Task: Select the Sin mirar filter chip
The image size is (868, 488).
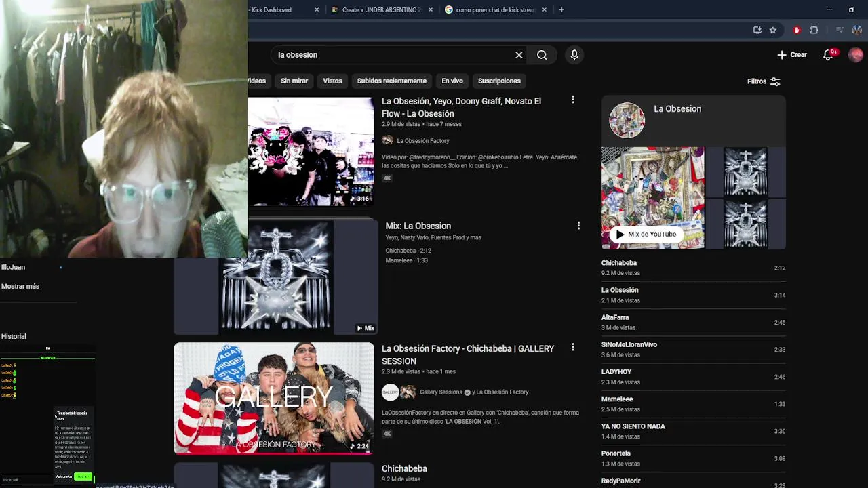Action: (x=294, y=81)
